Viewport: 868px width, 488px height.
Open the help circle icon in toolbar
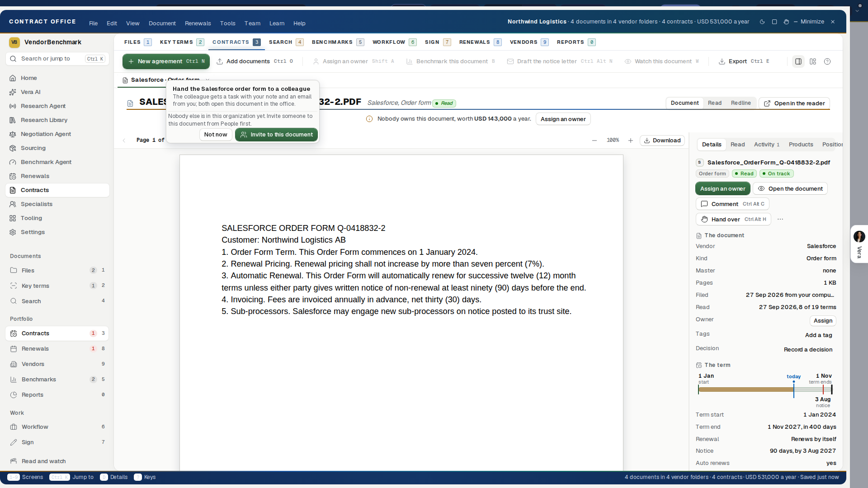(827, 61)
